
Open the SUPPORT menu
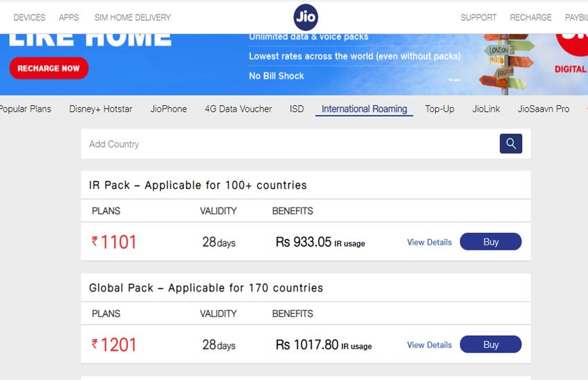click(479, 17)
